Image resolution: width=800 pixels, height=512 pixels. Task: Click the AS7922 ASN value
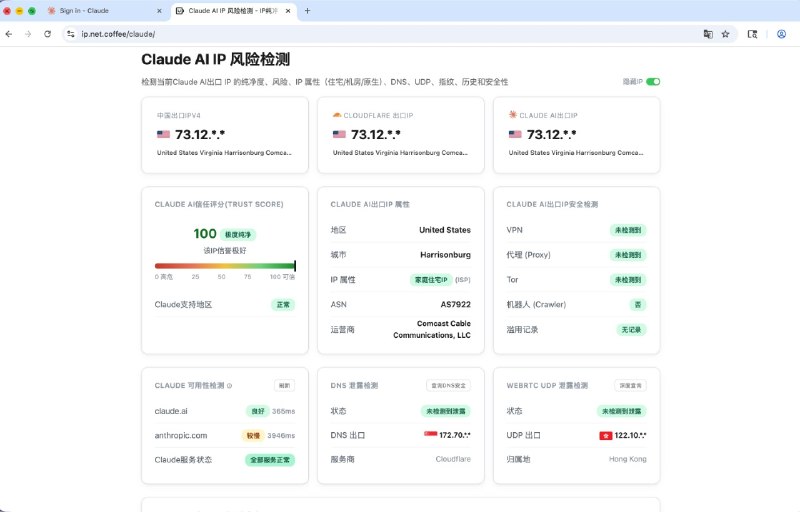coord(456,304)
